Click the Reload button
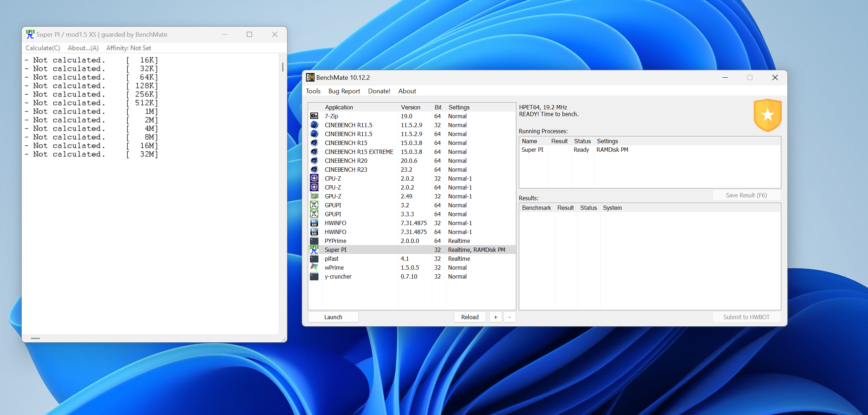The width and height of the screenshot is (868, 415). coord(470,317)
